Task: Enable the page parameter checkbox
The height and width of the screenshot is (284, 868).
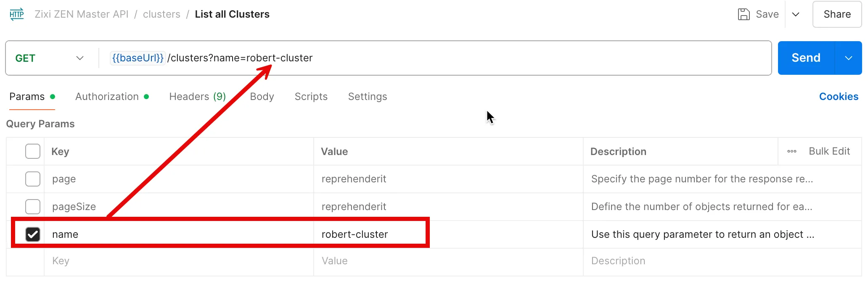Action: pyautogui.click(x=33, y=179)
